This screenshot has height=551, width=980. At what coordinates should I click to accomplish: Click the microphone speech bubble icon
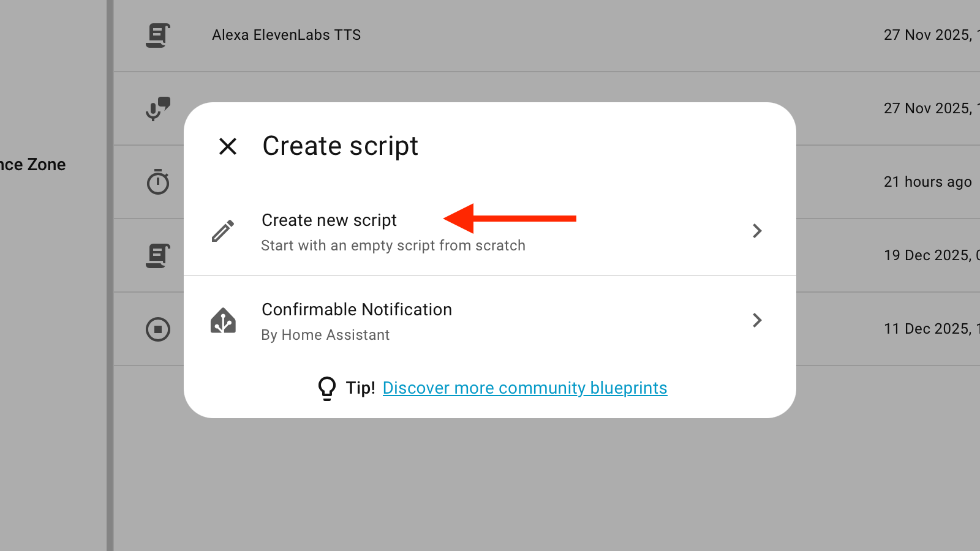tap(158, 109)
